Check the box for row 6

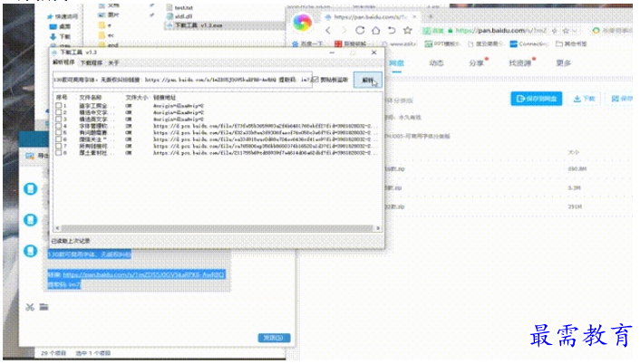(x=59, y=139)
